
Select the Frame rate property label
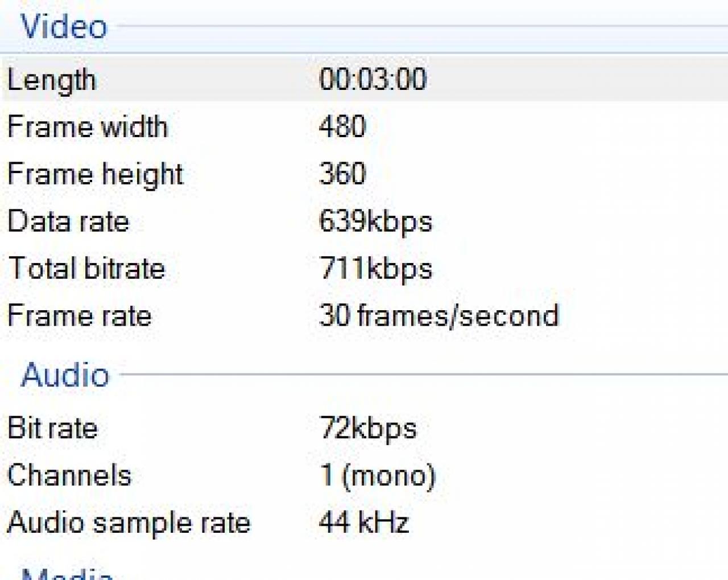tap(79, 316)
